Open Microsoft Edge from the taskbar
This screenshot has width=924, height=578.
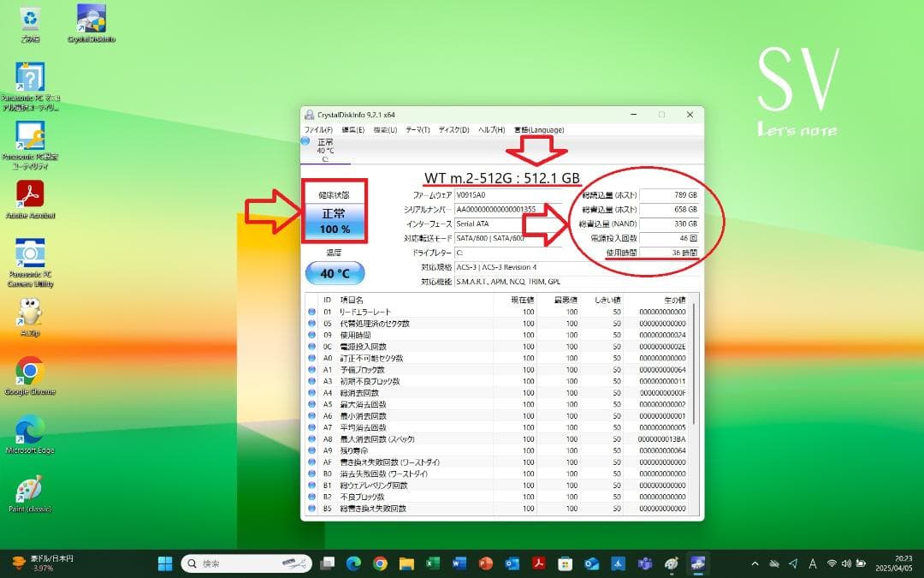tap(355, 563)
